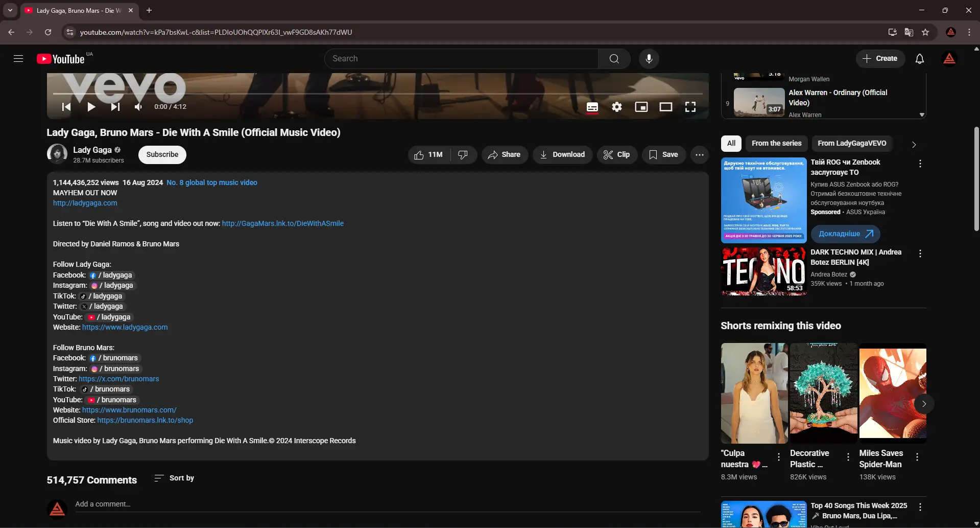Click the comment input field

pos(204,504)
